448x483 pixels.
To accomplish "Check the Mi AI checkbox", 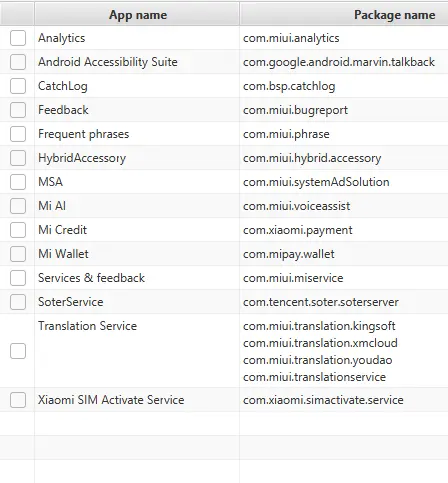I will pyautogui.click(x=18, y=206).
